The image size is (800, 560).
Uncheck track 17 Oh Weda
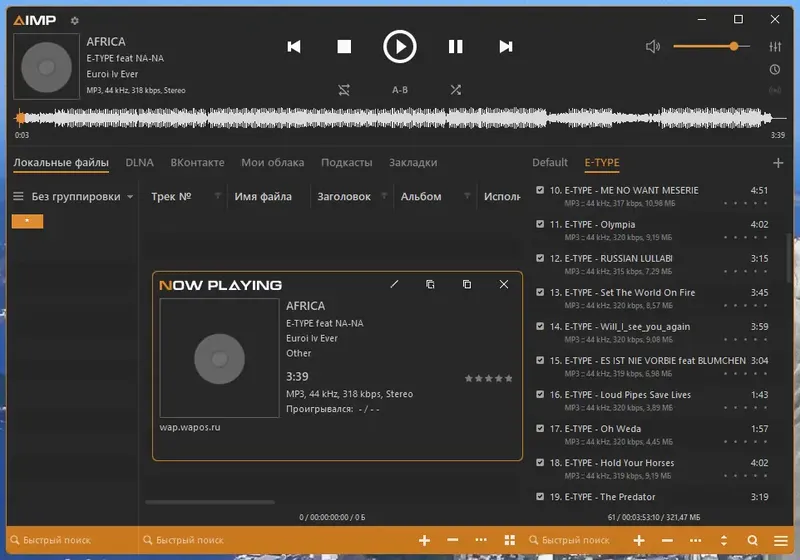tap(540, 428)
